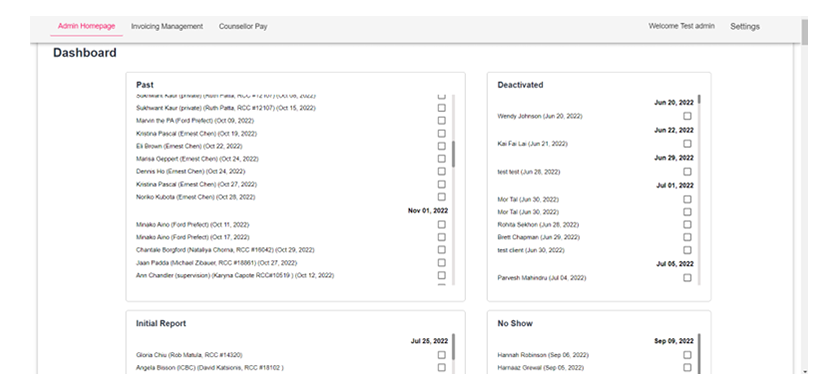Click the Past panel scrollbar thumb
834x390 pixels.
click(454, 154)
